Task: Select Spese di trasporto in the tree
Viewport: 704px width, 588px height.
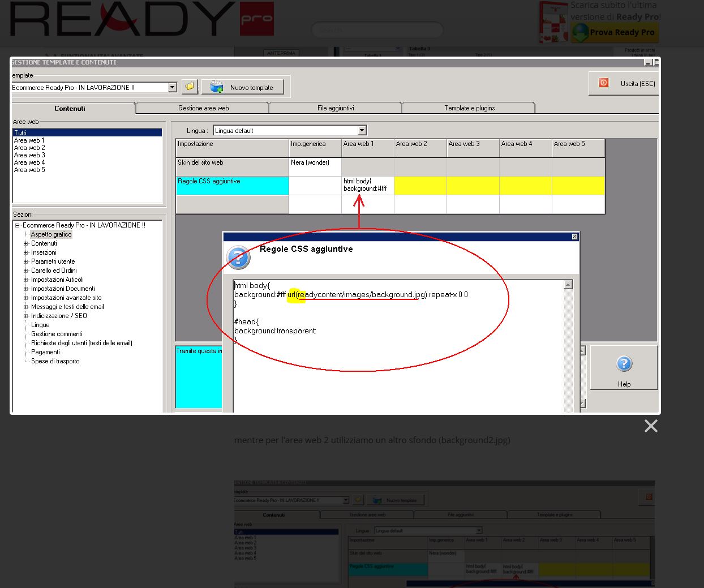Action: tap(55, 361)
